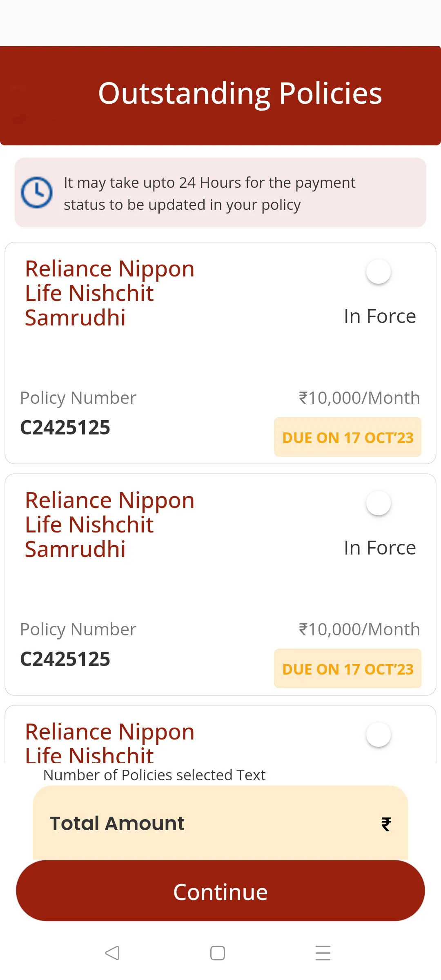The height and width of the screenshot is (980, 441).
Task: Tap first card's DUE ON 17 OCT'23 badge
Action: [x=348, y=437]
